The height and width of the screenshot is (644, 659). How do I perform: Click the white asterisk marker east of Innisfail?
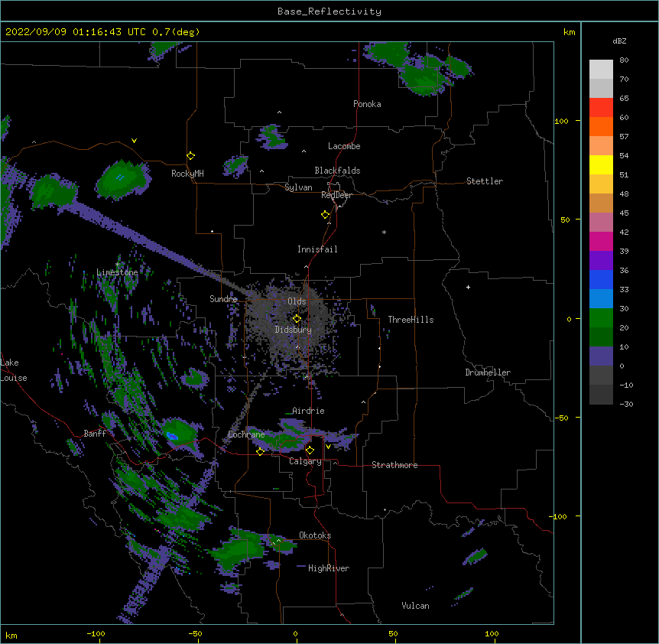pos(384,232)
